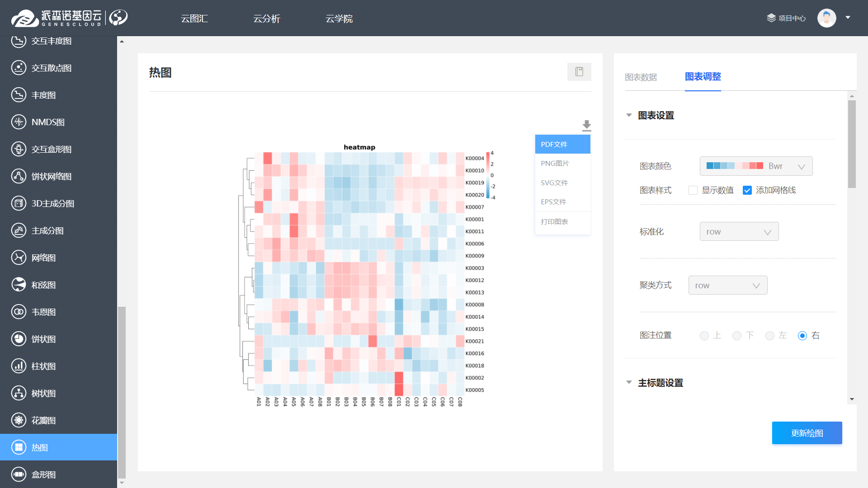Collapse the 图表设置 section

click(x=629, y=115)
